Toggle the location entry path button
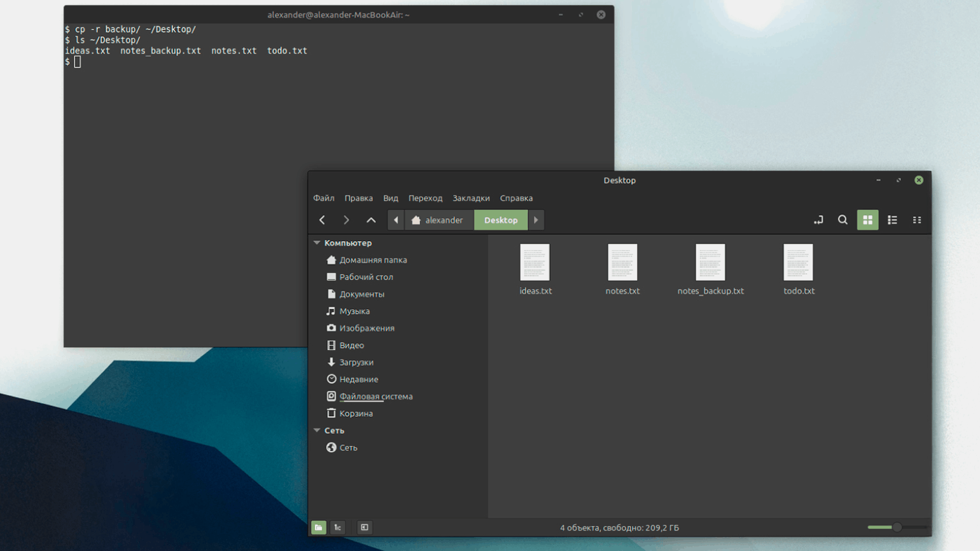The height and width of the screenshot is (551, 980). point(818,220)
